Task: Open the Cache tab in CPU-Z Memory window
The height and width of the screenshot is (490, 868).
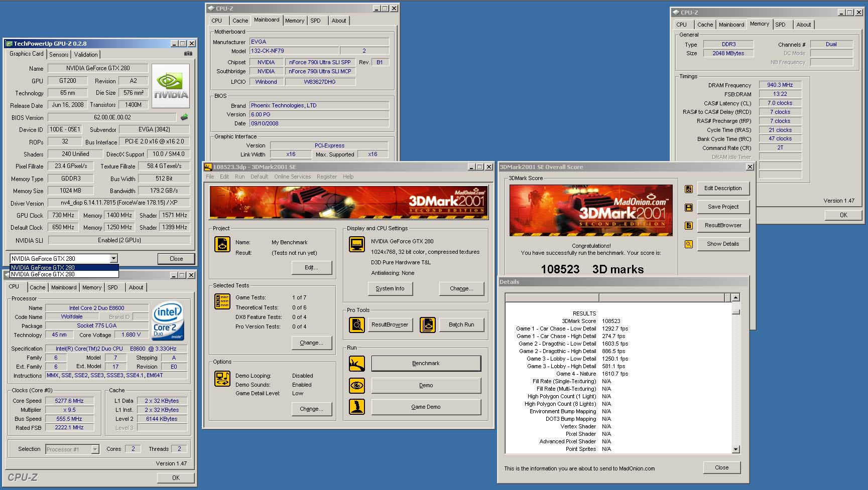Action: pyautogui.click(x=705, y=25)
